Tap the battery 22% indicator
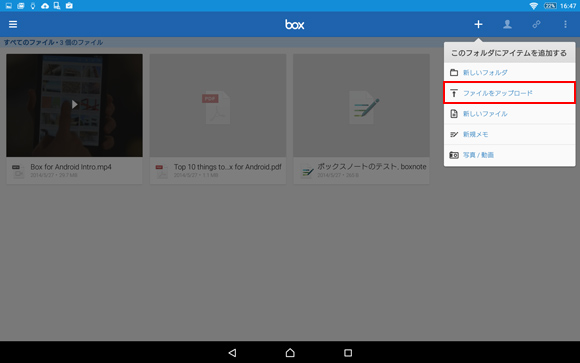Image resolution: width=580 pixels, height=363 pixels. click(x=550, y=6)
